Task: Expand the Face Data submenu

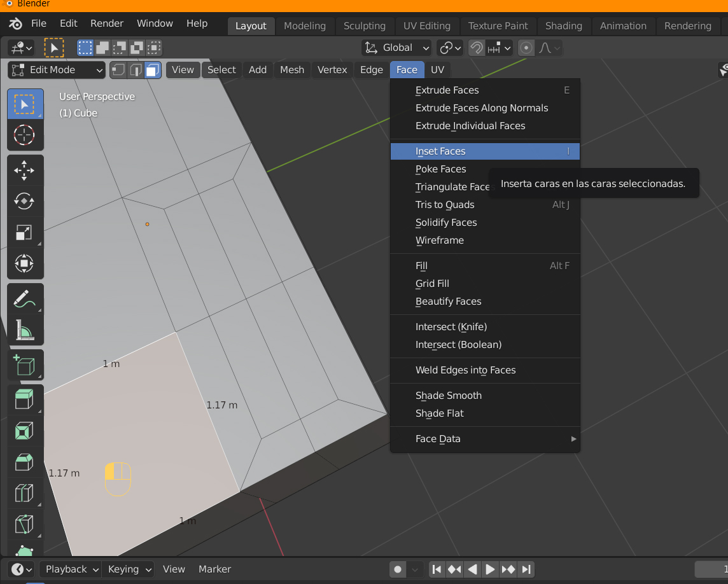Action: tap(485, 439)
